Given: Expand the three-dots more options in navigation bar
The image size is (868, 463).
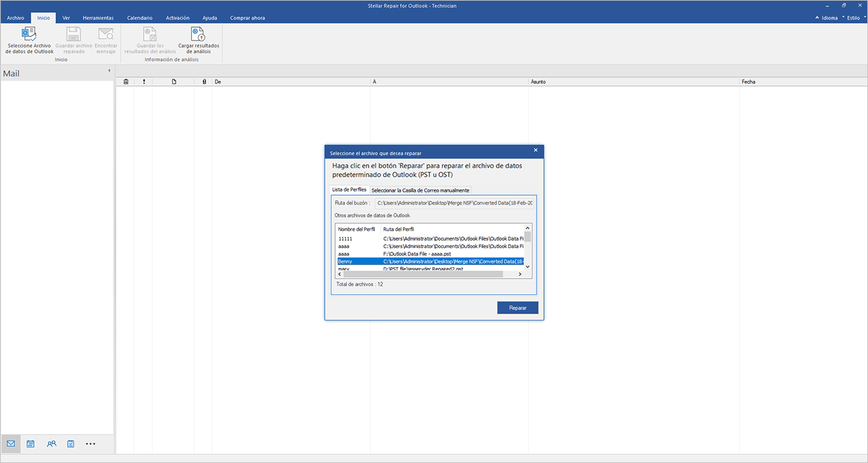Looking at the screenshot, I should pyautogui.click(x=91, y=444).
